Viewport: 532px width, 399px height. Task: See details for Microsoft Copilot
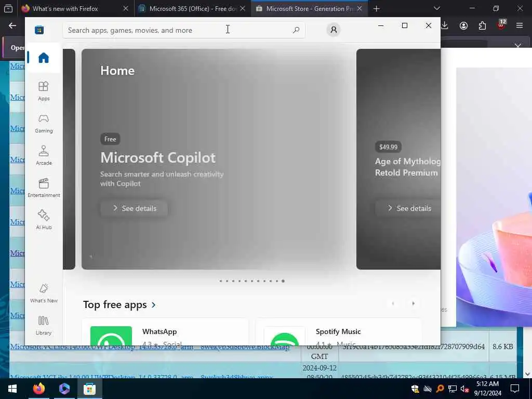tap(134, 208)
